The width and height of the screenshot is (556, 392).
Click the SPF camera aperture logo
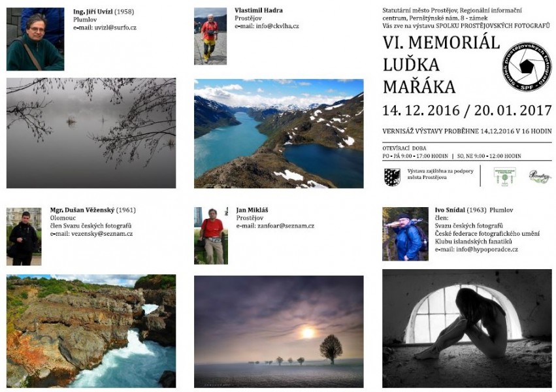(x=527, y=67)
